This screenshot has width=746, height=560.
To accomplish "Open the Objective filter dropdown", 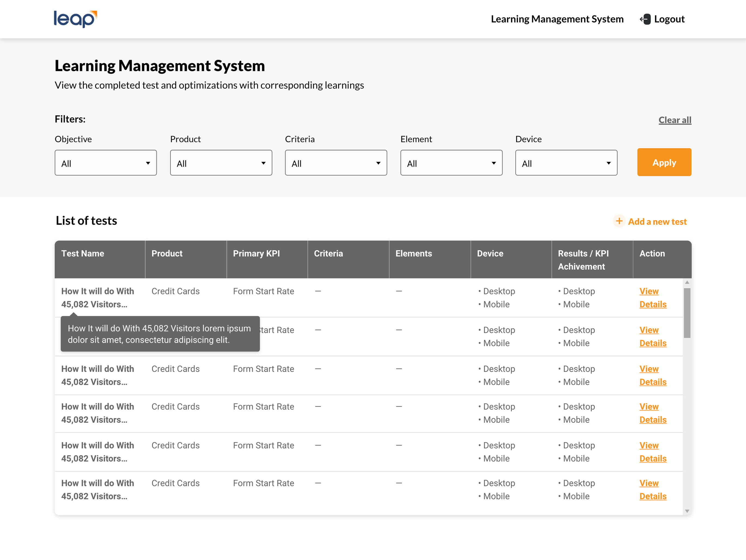I will tap(106, 163).
